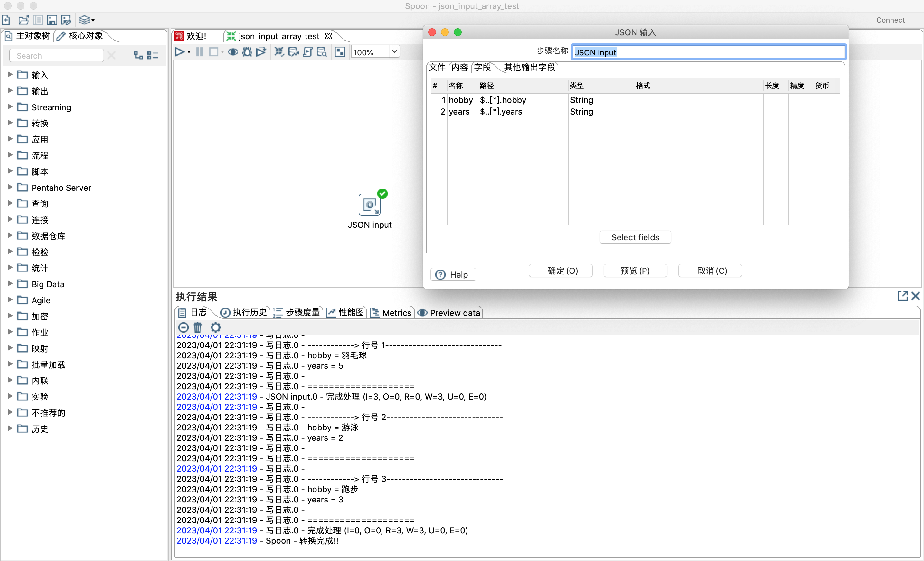Click the Verify transformation icon
The image size is (924, 561).
pos(279,52)
